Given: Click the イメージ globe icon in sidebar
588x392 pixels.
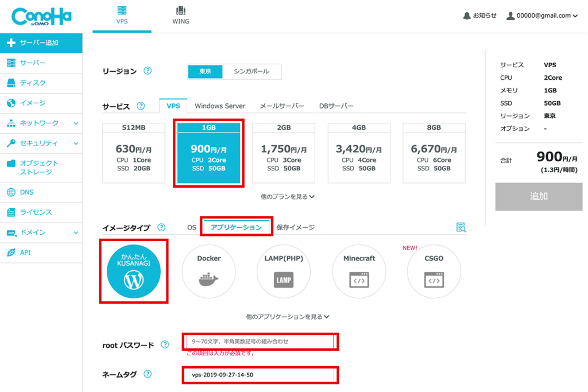Looking at the screenshot, I should (x=11, y=103).
